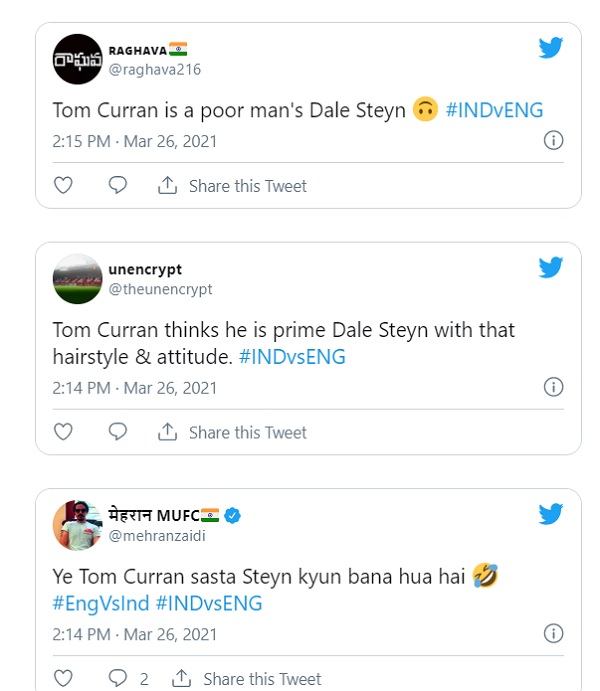Share this Tweet from RAGHAVA
600x691 pixels.
tap(232, 186)
